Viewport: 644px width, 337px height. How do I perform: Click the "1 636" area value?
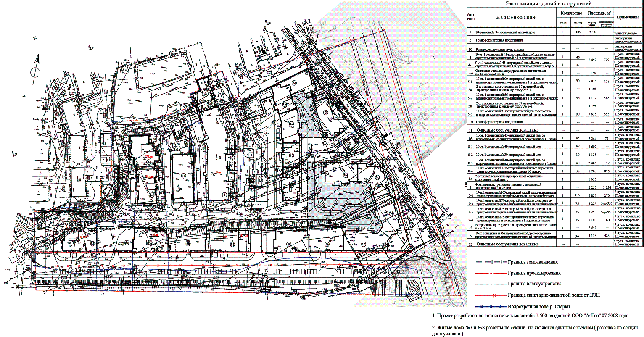[x=592, y=179]
